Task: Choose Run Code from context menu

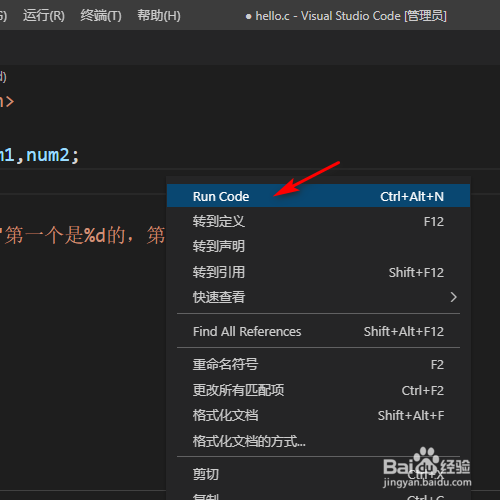Action: tap(318, 196)
